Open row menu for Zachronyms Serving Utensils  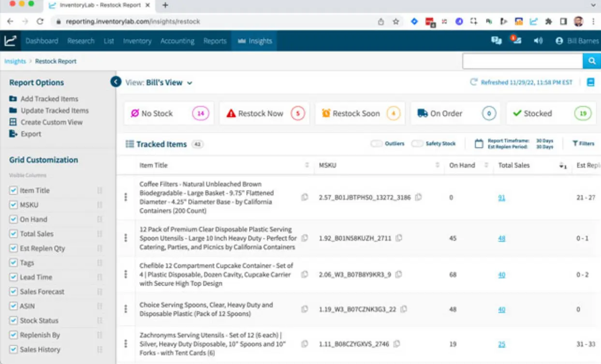click(126, 344)
